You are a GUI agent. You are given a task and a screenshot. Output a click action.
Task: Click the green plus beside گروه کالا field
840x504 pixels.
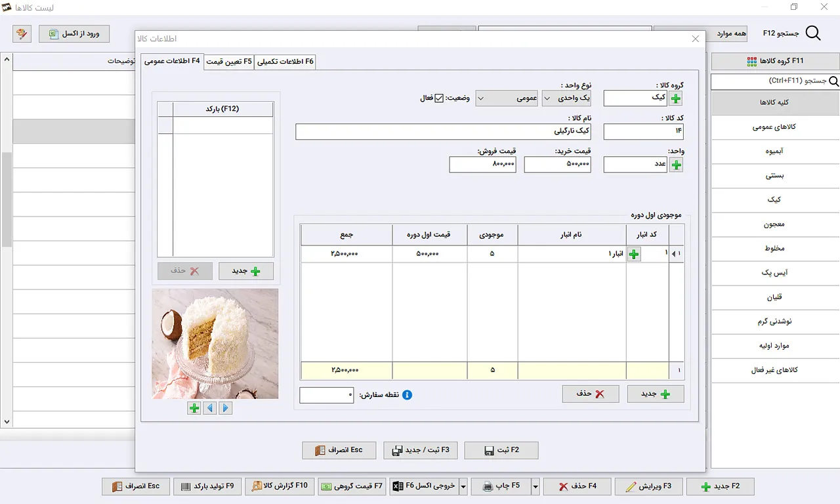[x=675, y=98]
